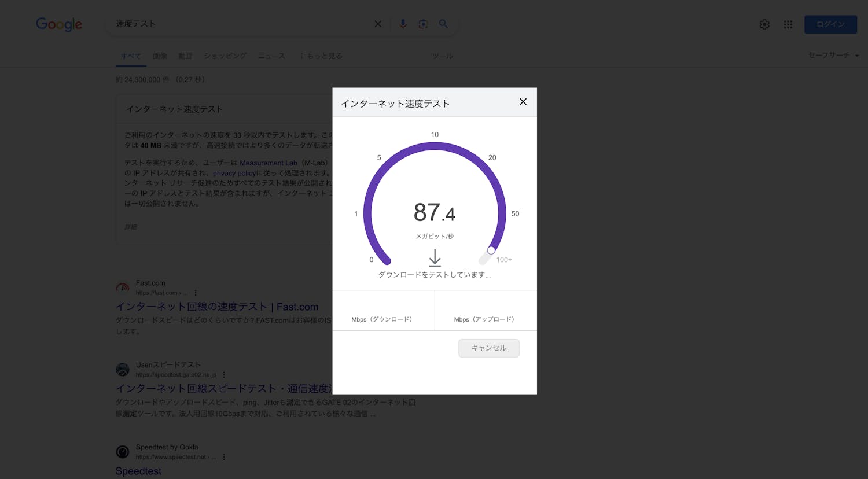Start voice search with microphone icon
This screenshot has width=868, height=479.
[403, 24]
